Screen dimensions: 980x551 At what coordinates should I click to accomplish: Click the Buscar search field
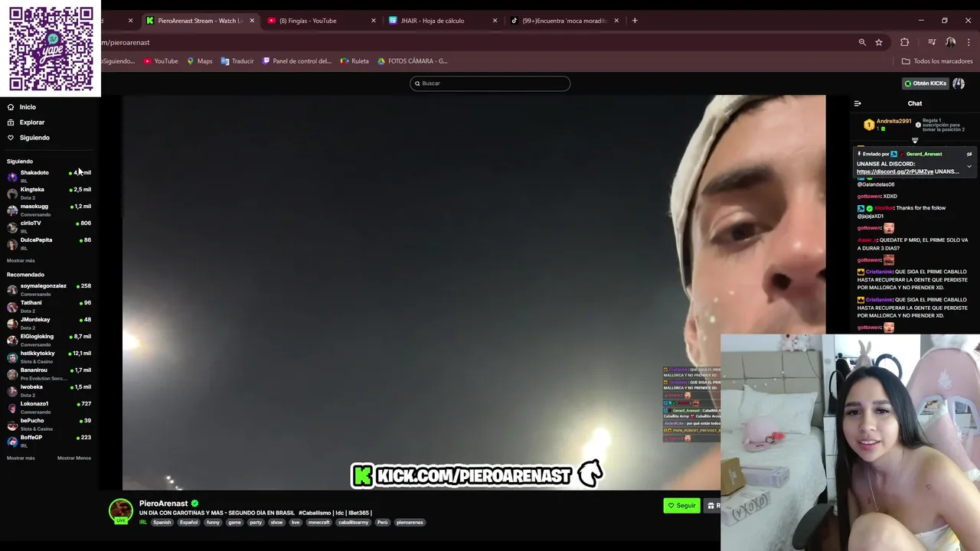[490, 83]
